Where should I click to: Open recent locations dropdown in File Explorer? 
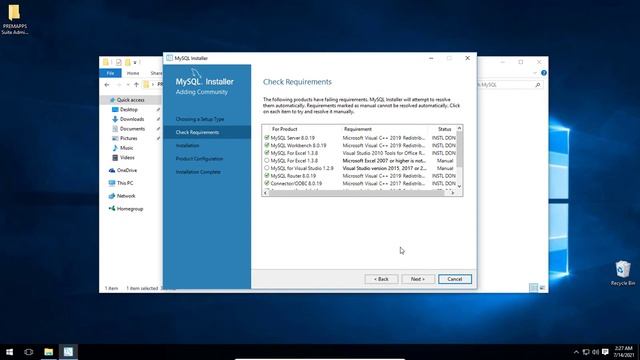click(128, 85)
